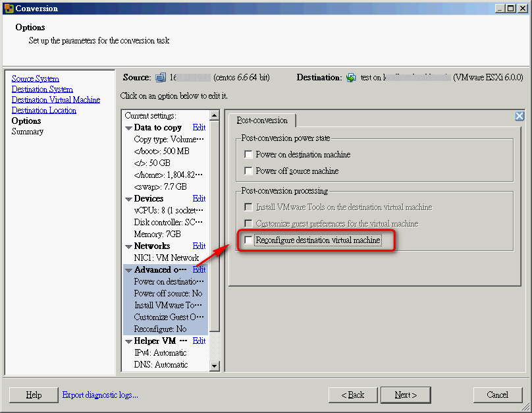Proceed with the Next button
532x413 pixels.
point(406,395)
